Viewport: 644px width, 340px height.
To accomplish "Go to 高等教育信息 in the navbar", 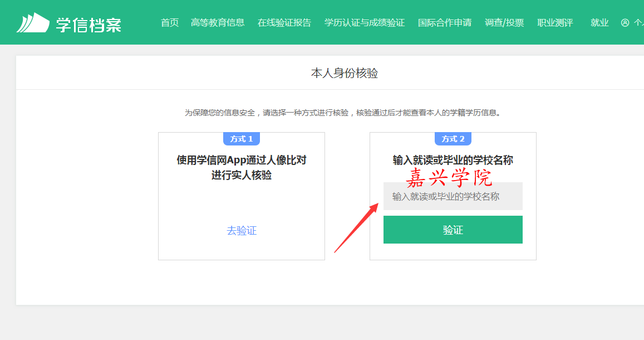I will [217, 23].
